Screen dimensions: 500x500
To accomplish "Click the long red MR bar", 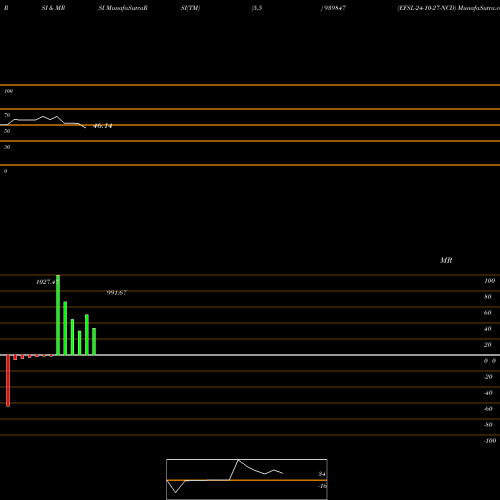I will [8, 381].
